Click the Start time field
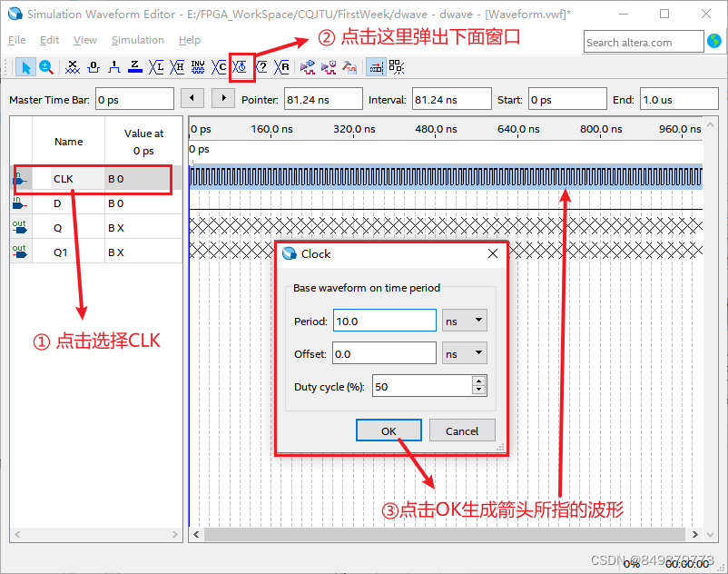 click(x=567, y=99)
